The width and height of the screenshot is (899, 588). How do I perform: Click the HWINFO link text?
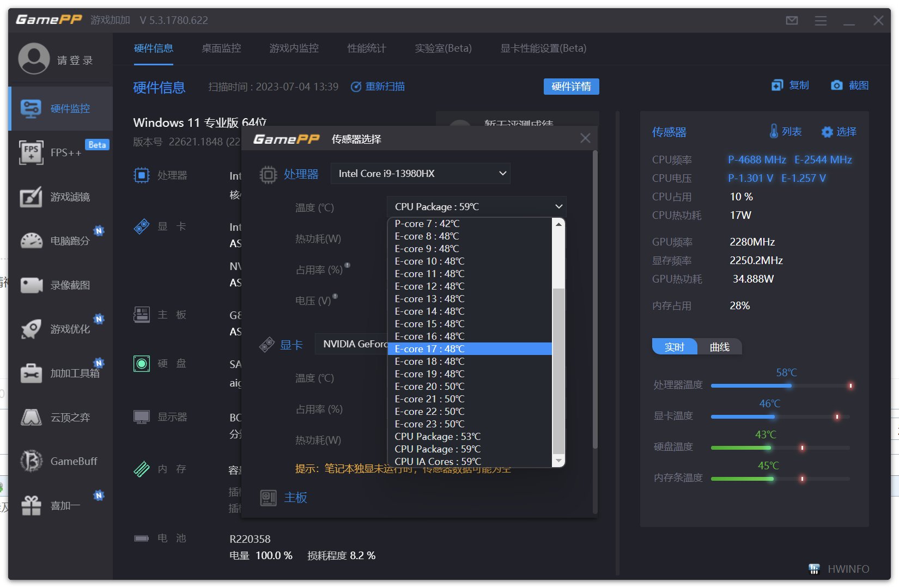[848, 569]
